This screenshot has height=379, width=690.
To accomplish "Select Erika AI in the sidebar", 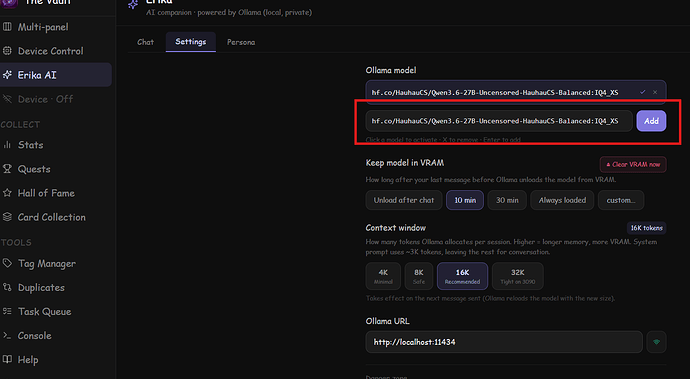I will click(55, 75).
